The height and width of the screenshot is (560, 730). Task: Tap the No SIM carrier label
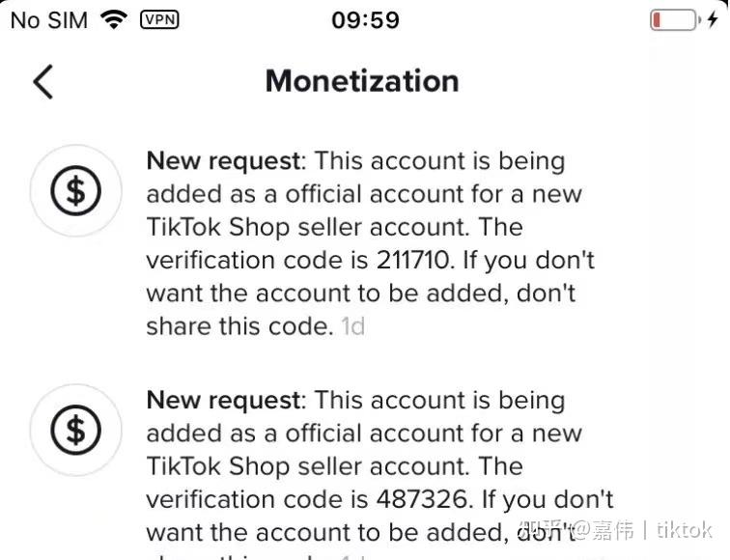[x=49, y=20]
